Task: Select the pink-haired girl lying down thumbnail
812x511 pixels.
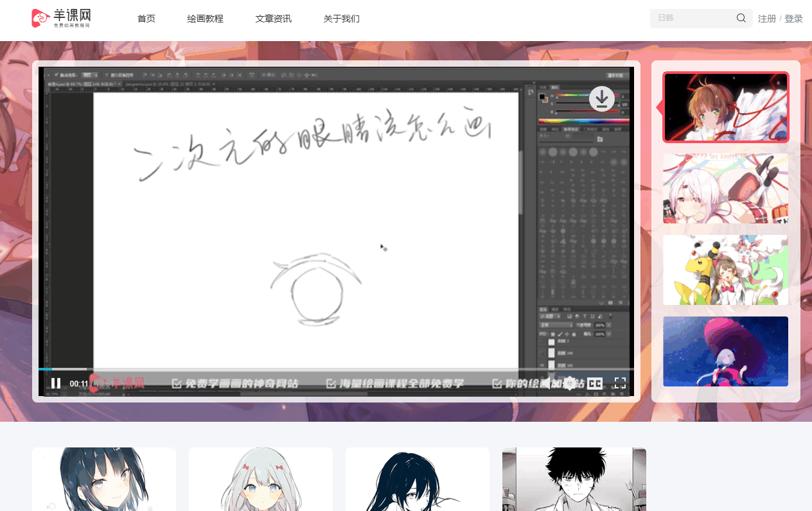Action: tap(725, 188)
